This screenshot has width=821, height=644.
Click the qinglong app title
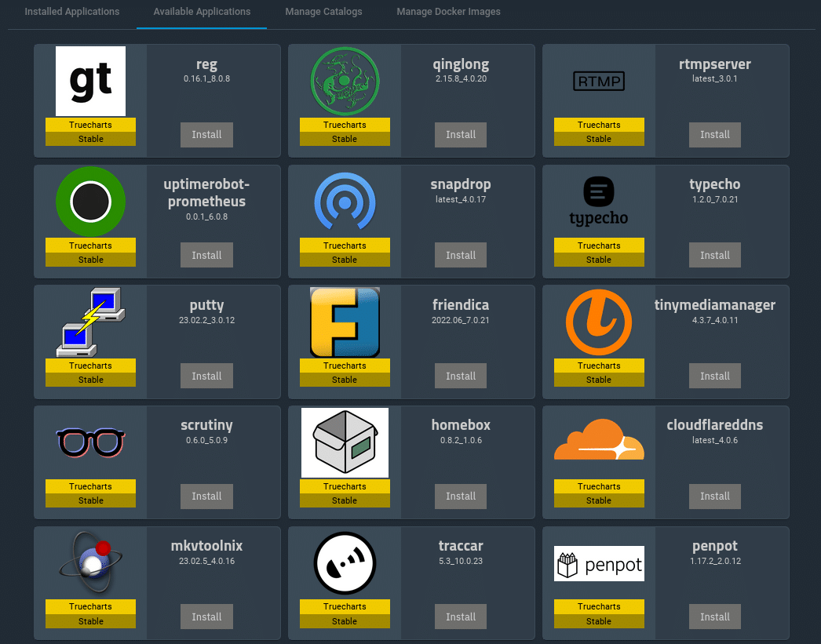[461, 64]
